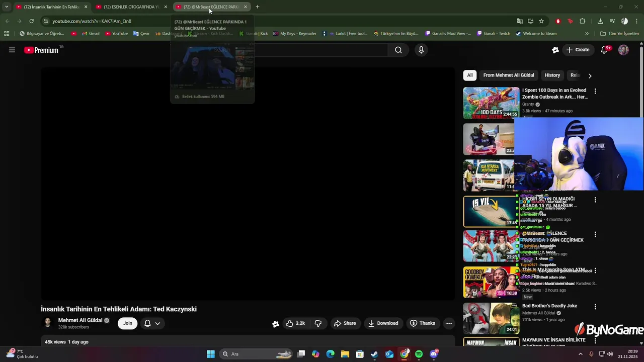Viewport: 644px width, 362px height.
Task: Dislike the Ted Kaczynski video
Action: click(318, 323)
